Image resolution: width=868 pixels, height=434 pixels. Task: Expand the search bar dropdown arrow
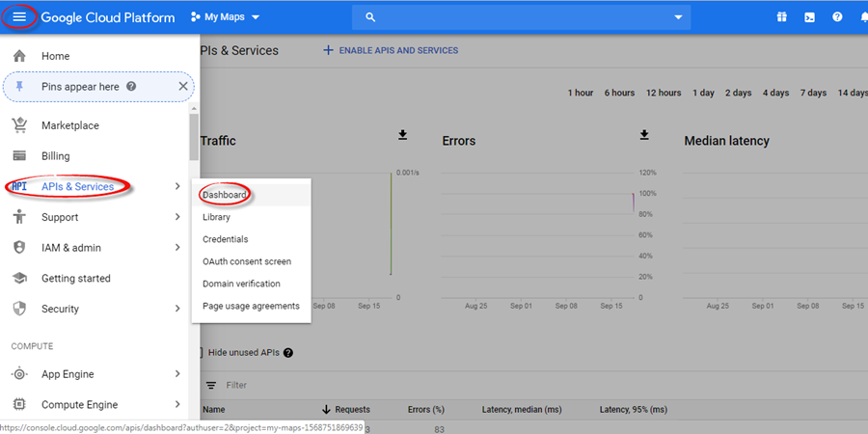pyautogui.click(x=678, y=17)
